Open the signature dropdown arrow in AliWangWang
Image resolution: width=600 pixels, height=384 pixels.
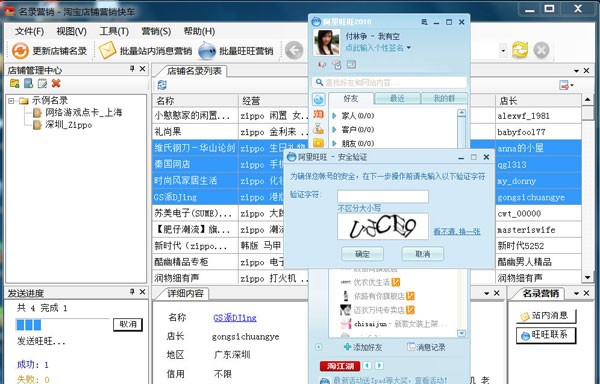click(409, 48)
